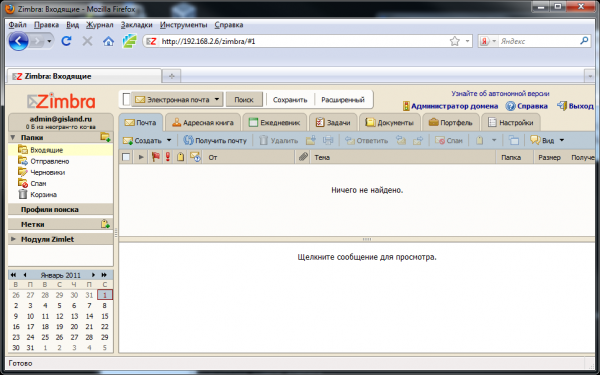Open the Справка help link
600x375 pixels.
coord(527,106)
